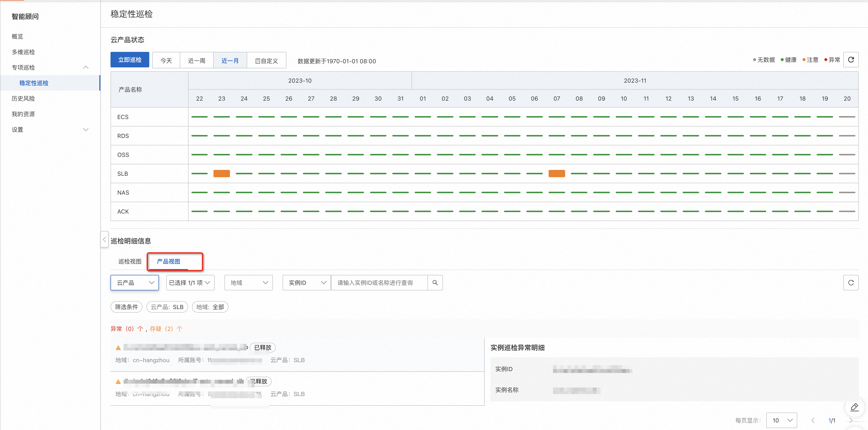
Task: Click the search magnifier icon
Action: (x=435, y=282)
